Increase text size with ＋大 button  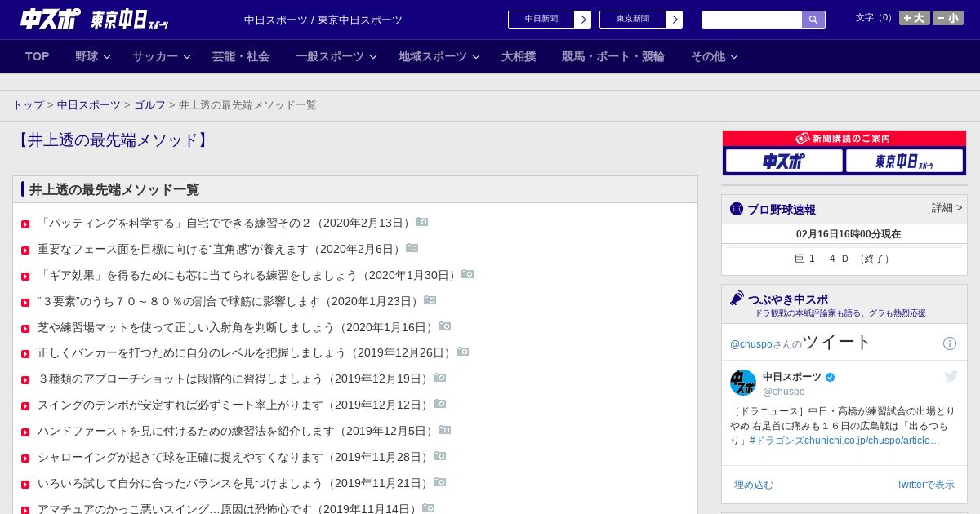915,18
